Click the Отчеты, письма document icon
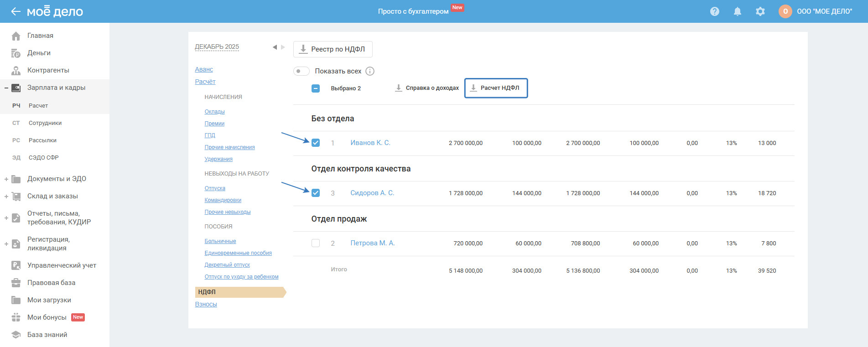The width and height of the screenshot is (868, 347). tap(16, 218)
